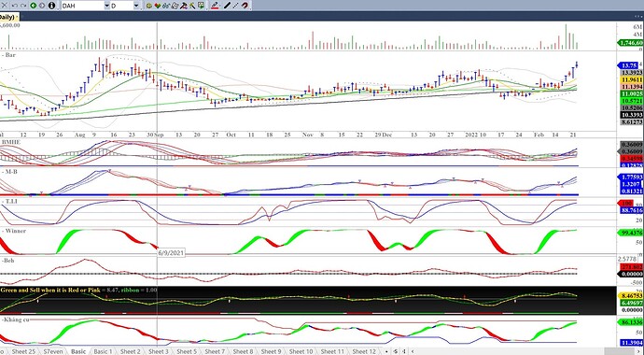Screen dimensions: 644x355
Task: Click the BMHE pane title
Action: coord(11,142)
